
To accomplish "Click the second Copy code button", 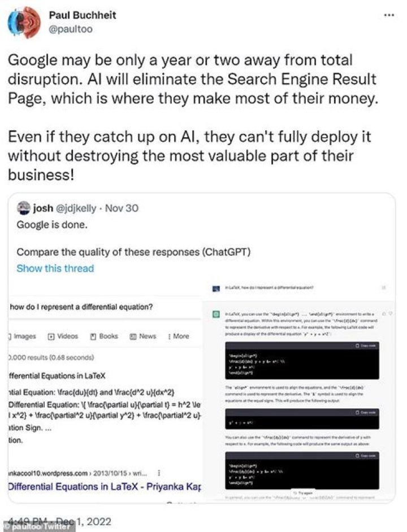I will (x=365, y=413).
